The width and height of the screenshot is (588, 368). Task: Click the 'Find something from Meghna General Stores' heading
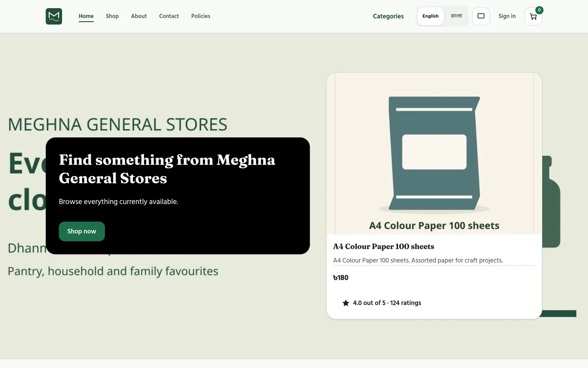point(167,169)
